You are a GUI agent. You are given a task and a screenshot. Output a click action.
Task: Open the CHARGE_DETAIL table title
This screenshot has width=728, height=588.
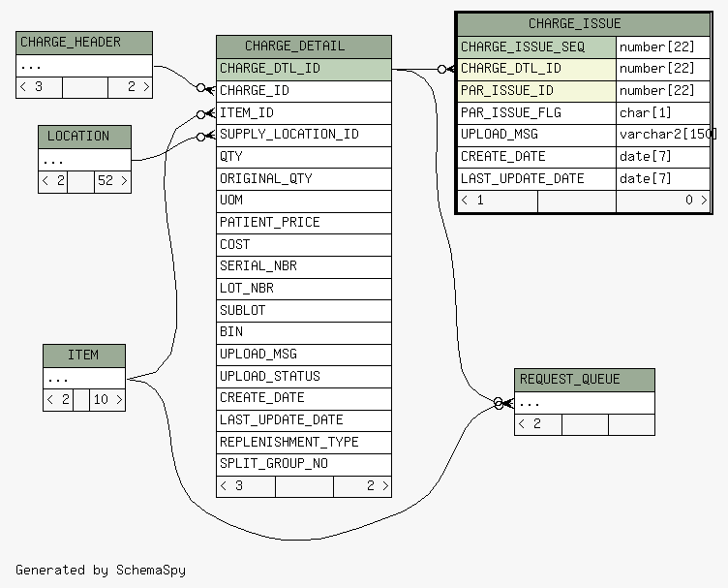[x=304, y=46]
